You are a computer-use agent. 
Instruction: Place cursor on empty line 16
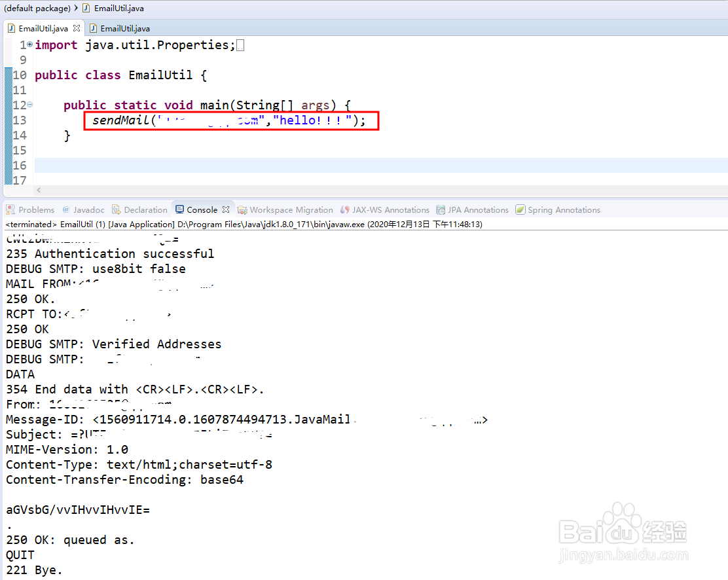click(381, 166)
